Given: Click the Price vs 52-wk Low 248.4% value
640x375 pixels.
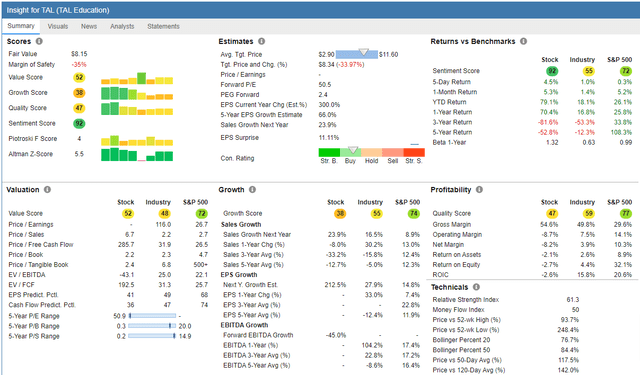Looking at the screenshot, I should tap(568, 330).
